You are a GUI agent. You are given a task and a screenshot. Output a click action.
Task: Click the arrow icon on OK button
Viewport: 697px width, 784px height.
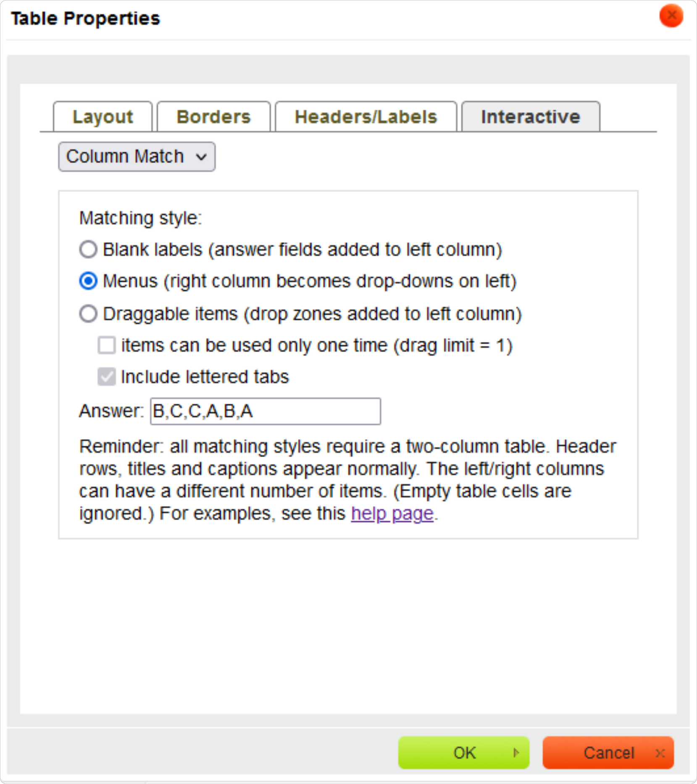516,752
